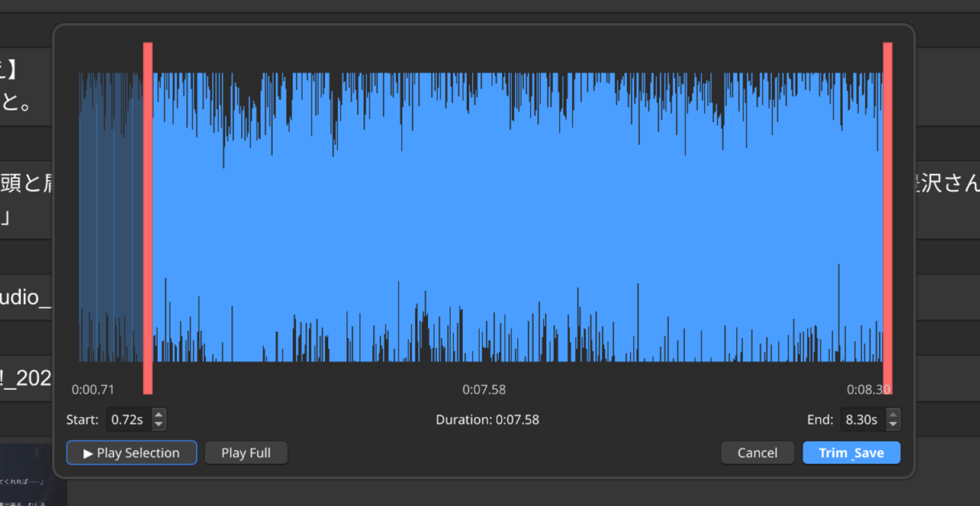Image resolution: width=980 pixels, height=506 pixels.
Task: Cancel the trim dialog
Action: (757, 453)
